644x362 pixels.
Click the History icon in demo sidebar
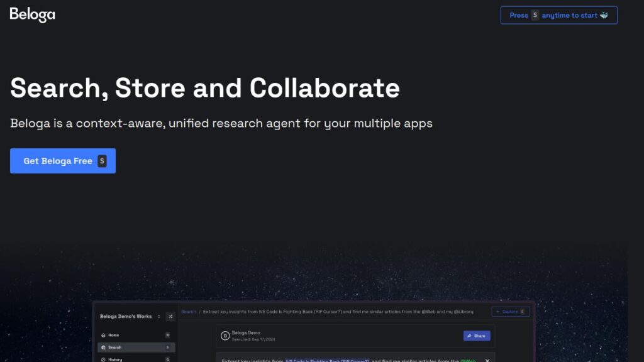point(103,359)
